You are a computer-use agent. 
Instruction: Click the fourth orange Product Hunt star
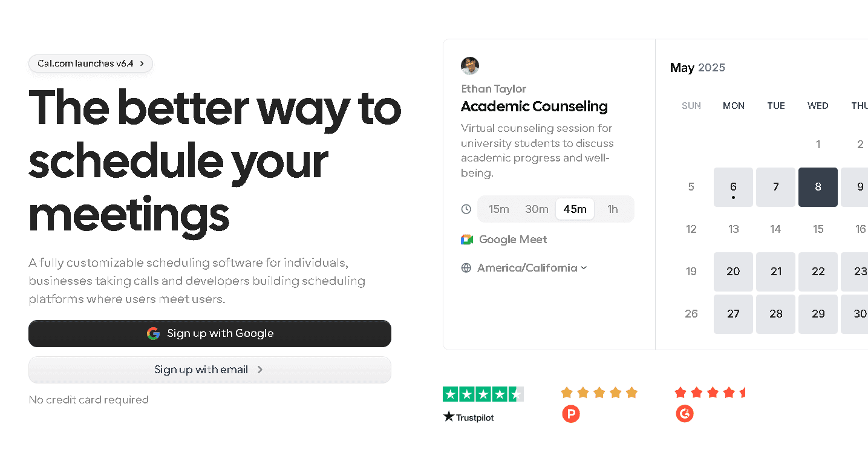[x=615, y=393]
